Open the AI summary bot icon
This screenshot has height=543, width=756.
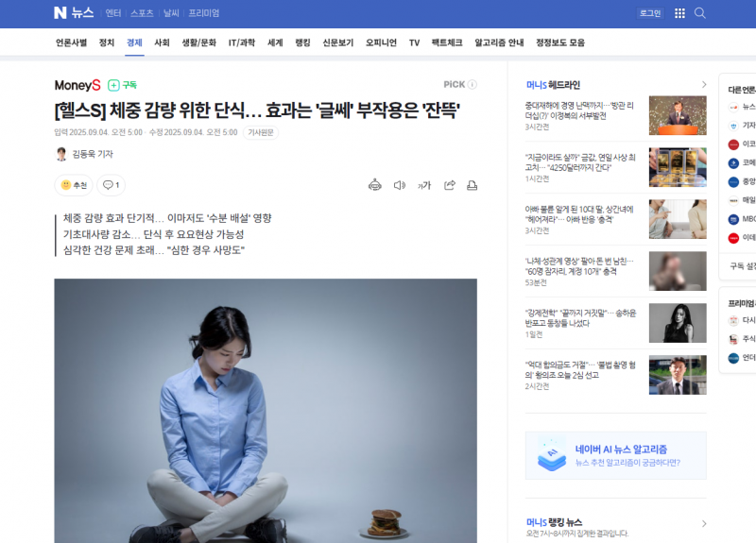click(x=374, y=185)
